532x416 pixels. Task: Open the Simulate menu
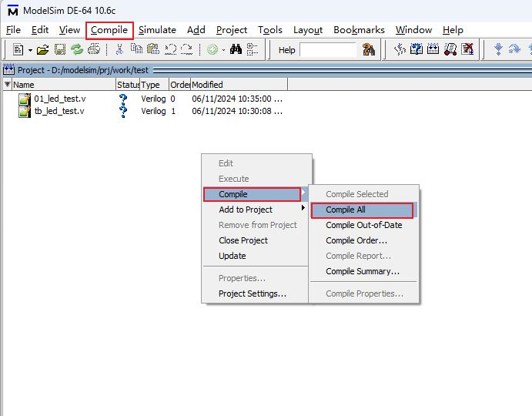click(157, 30)
